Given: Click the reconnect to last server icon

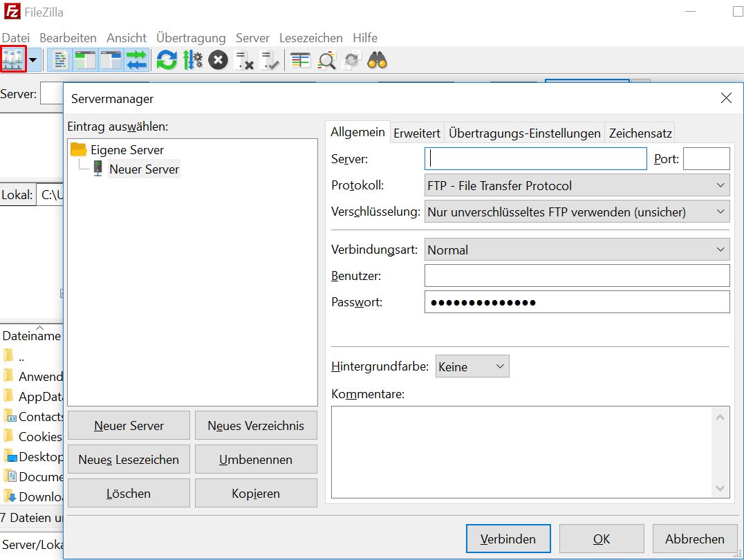Looking at the screenshot, I should pyautogui.click(x=270, y=60).
